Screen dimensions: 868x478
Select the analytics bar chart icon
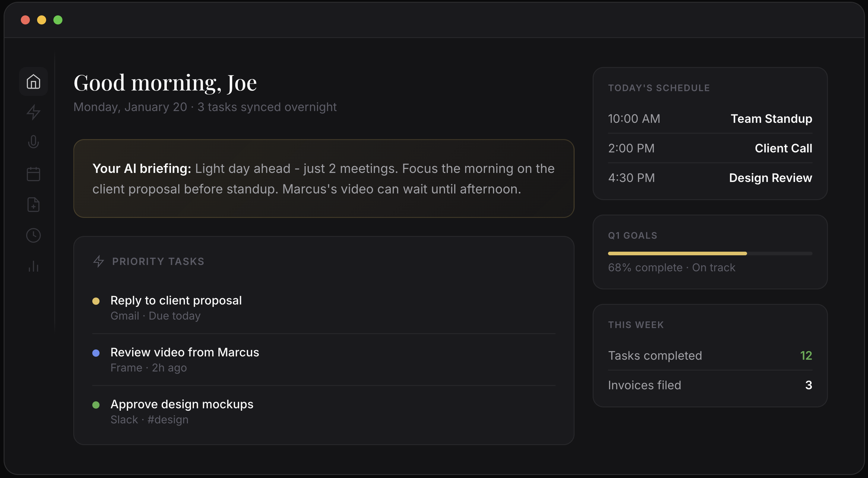coord(33,266)
